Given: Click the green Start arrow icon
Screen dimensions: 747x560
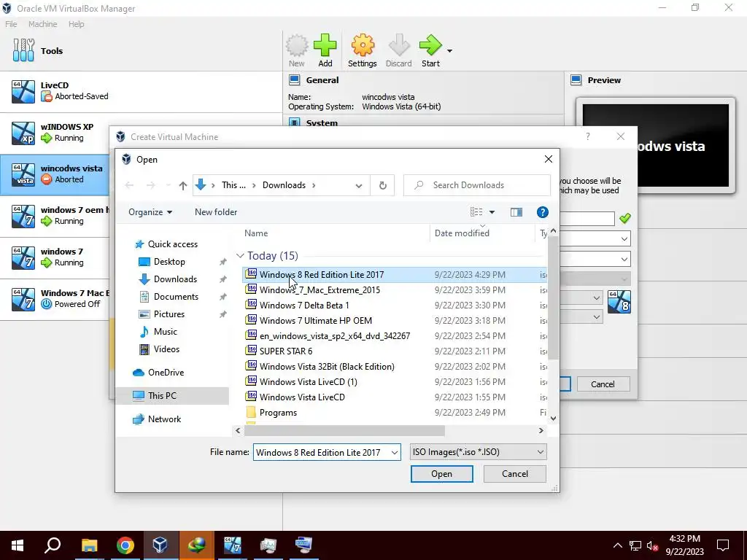Looking at the screenshot, I should point(430,45).
